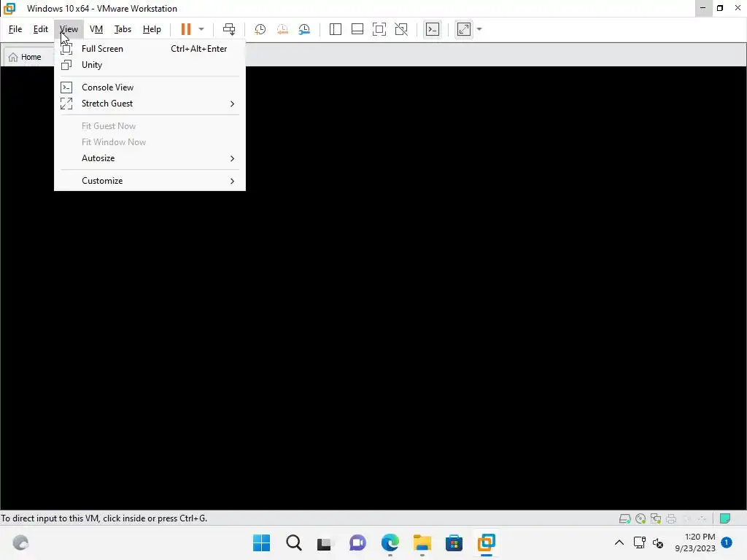Choose Full Screen from View menu

pyautogui.click(x=150, y=49)
